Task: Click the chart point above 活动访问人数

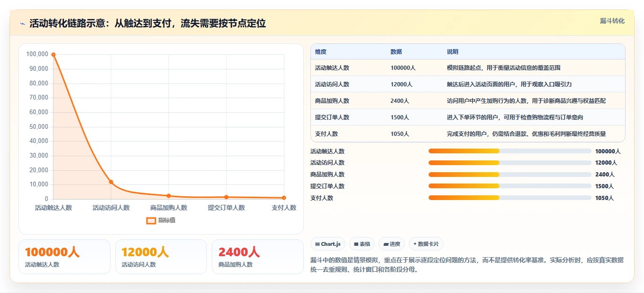Action: tap(111, 182)
